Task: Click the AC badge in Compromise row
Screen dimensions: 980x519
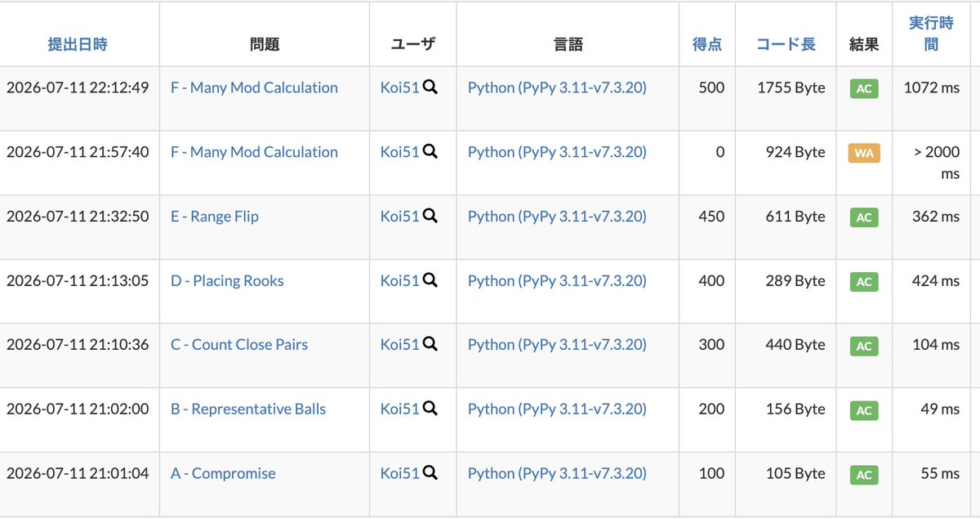Action: [864, 474]
